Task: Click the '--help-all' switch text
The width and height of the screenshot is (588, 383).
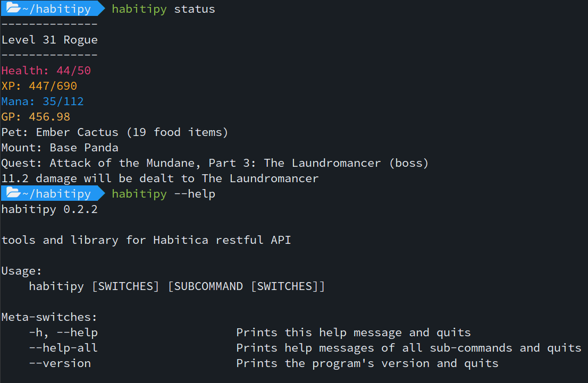Action: click(63, 348)
